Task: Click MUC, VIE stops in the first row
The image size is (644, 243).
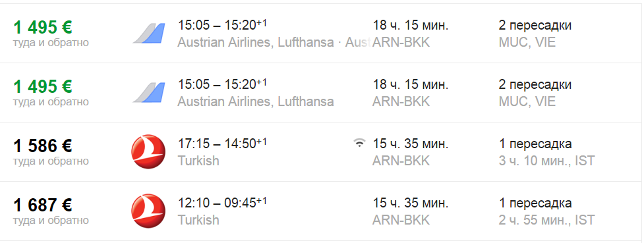Action: pos(527,42)
